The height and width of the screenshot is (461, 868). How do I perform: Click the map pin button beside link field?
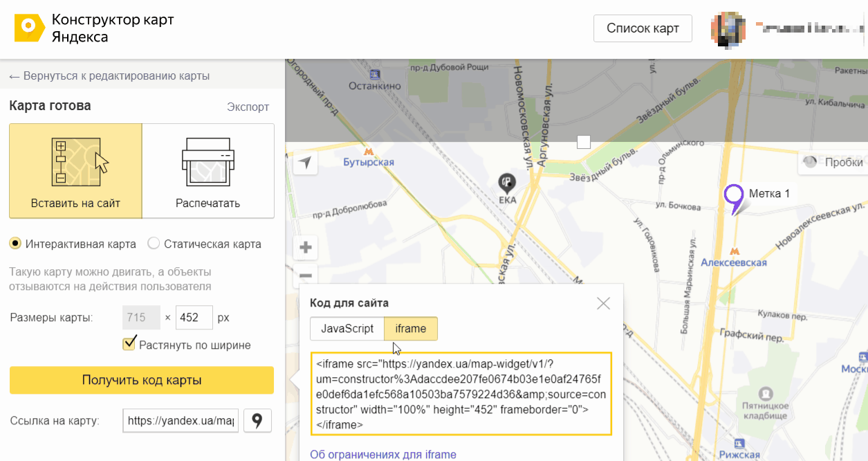257,420
